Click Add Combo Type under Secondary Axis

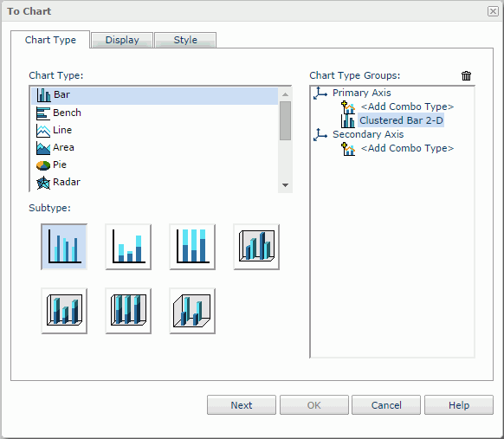tap(407, 148)
